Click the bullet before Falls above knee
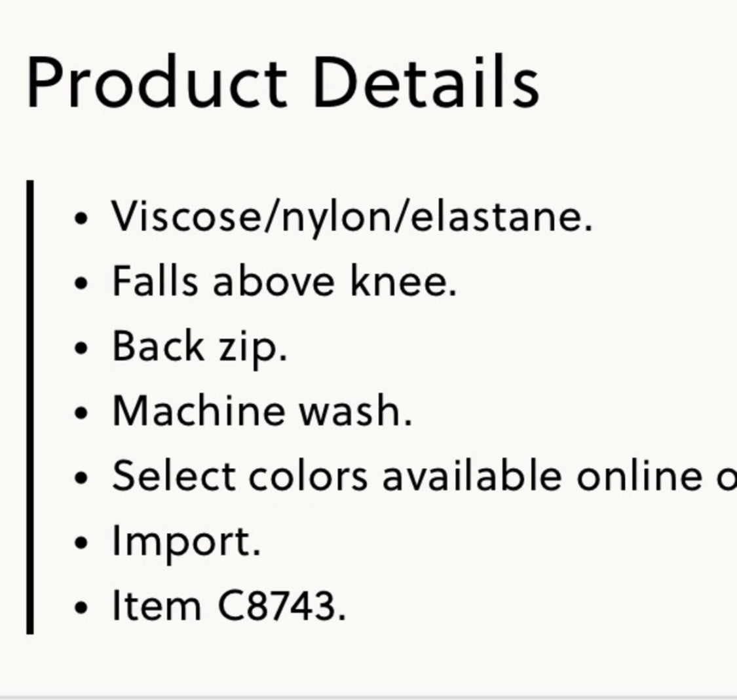This screenshot has height=700, width=737. point(81,284)
